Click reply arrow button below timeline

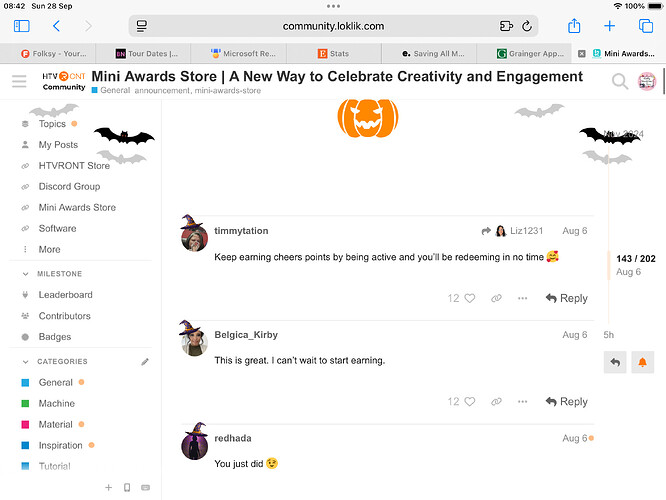(615, 362)
